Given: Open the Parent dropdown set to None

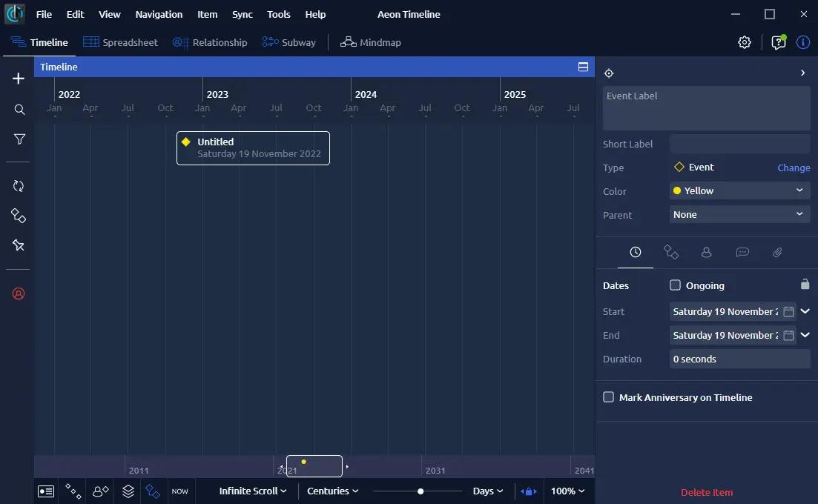Looking at the screenshot, I should [x=739, y=215].
